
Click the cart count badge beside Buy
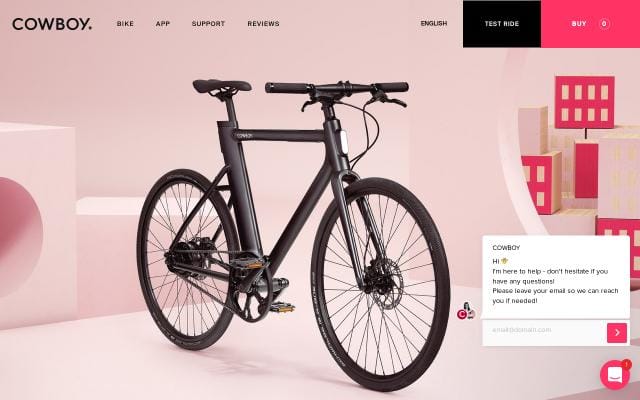(x=604, y=24)
